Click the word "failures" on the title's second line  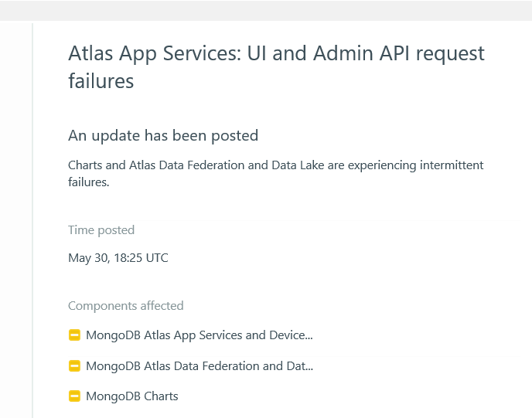[x=101, y=81]
